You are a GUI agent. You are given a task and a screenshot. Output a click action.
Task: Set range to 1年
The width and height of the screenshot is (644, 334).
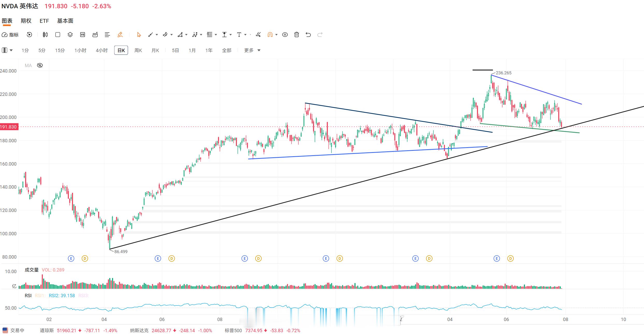pos(209,50)
